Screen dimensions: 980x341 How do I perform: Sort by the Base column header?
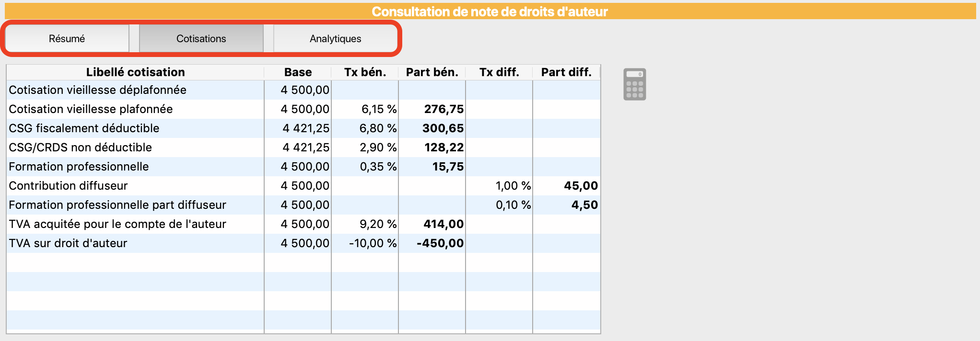coord(298,72)
